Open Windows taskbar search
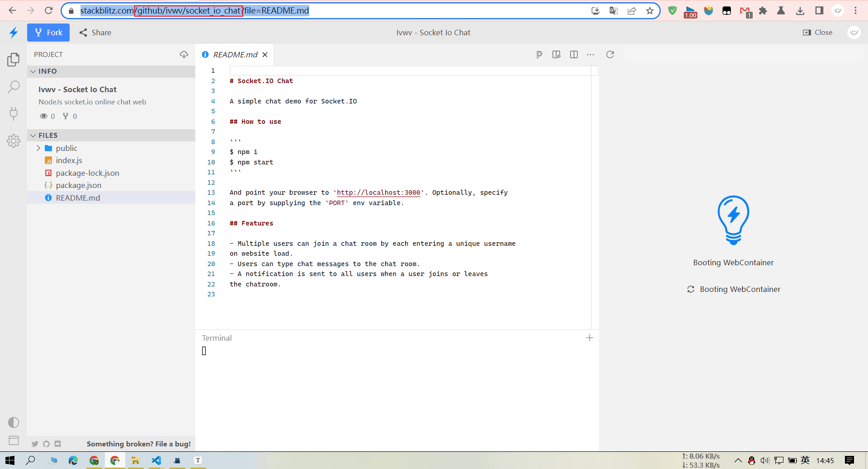This screenshot has height=469, width=868. (x=30, y=460)
